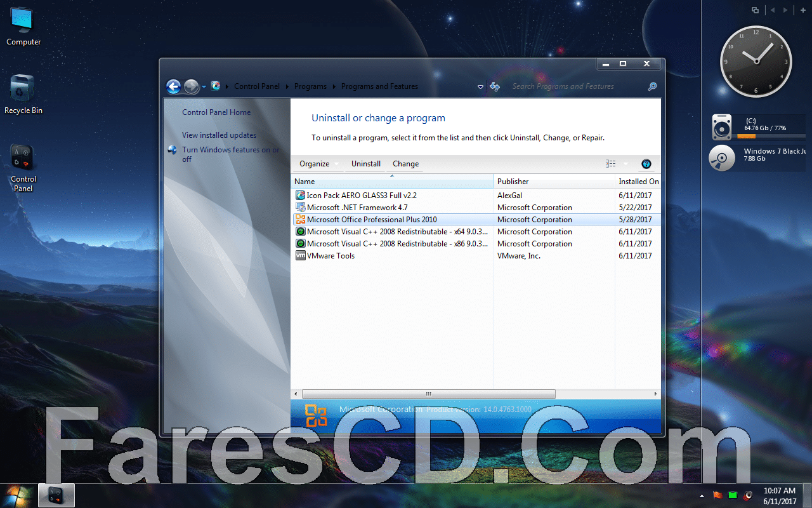The width and height of the screenshot is (812, 508).
Task: Click the VMware Tools row icon
Action: point(301,256)
